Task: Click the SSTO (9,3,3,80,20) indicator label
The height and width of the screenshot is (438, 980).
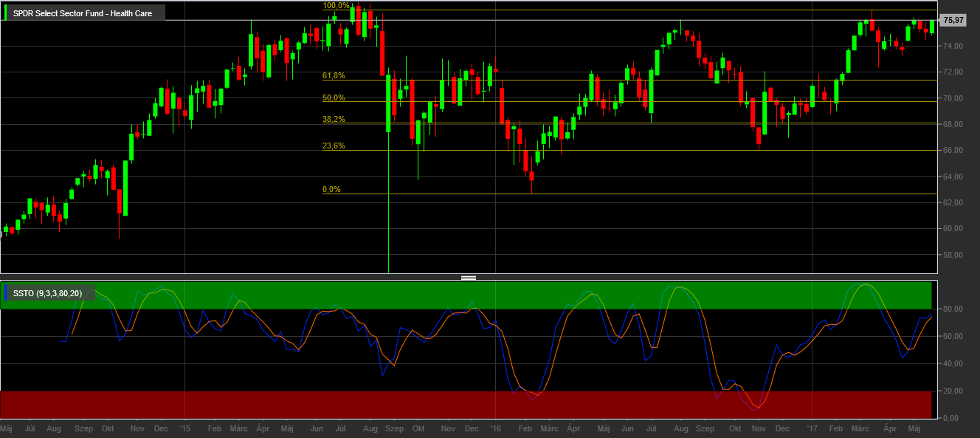Action: click(x=48, y=293)
